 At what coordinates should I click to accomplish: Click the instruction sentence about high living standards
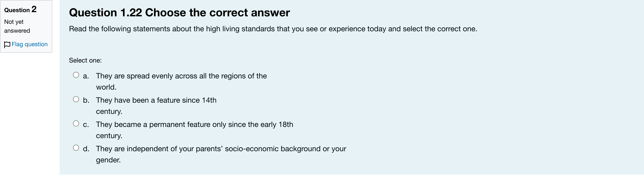point(273,29)
